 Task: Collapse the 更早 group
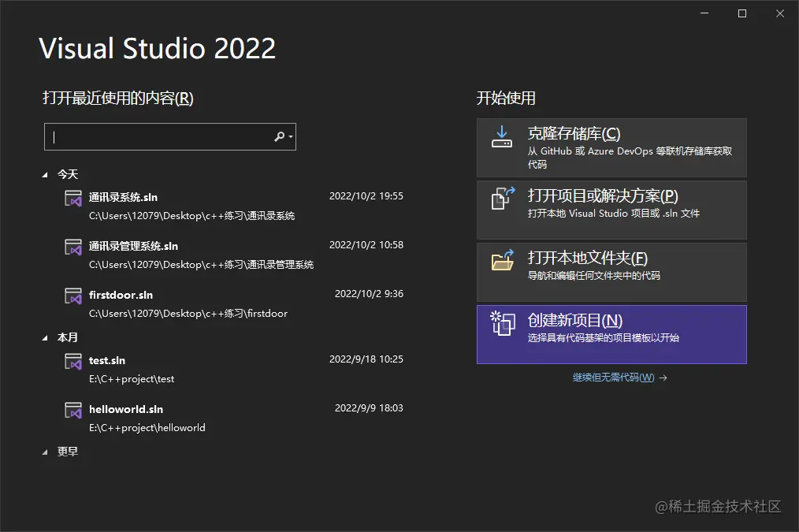point(45,452)
